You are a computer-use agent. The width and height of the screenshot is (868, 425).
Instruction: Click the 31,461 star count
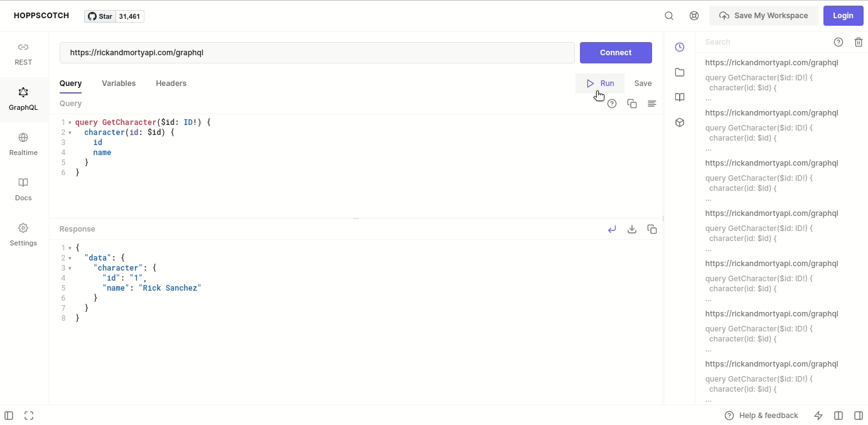click(x=129, y=16)
